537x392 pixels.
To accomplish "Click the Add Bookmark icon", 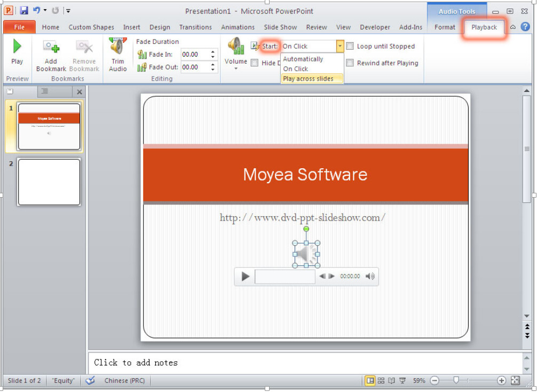I will point(51,48).
